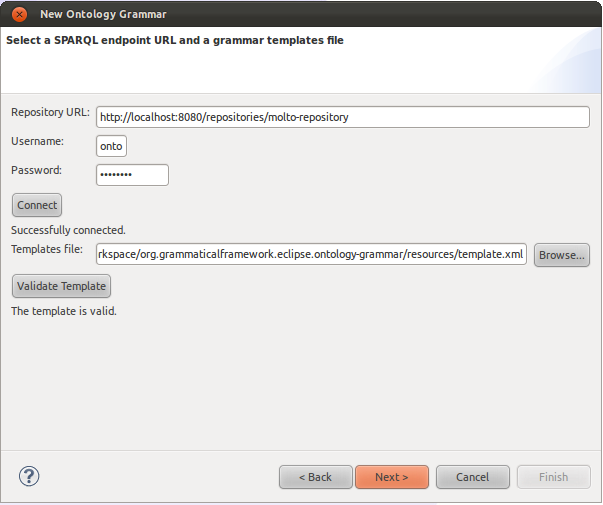Click the Username field containing onto
This screenshot has height=505, width=603.
click(111, 146)
